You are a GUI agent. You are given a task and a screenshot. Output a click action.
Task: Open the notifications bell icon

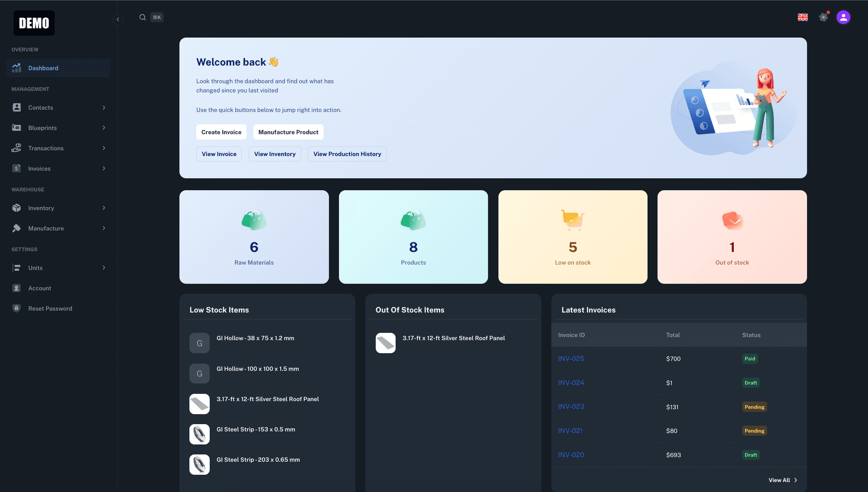[823, 17]
